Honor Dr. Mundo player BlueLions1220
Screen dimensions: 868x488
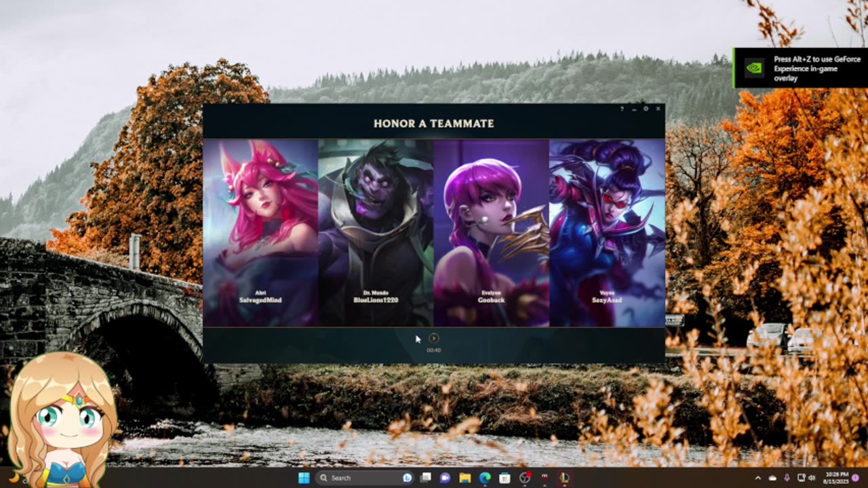point(376,232)
